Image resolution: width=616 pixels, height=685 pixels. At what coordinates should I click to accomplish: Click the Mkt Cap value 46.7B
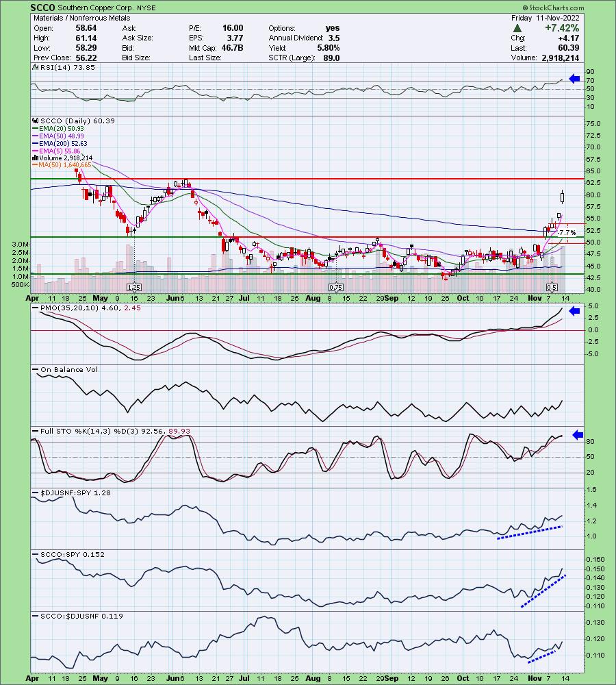click(232, 48)
